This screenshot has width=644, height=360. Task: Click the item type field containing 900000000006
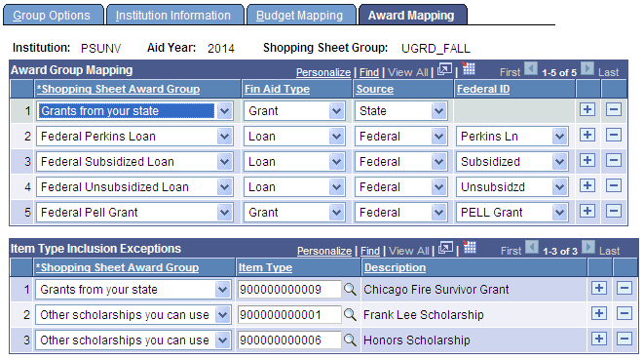(x=289, y=340)
